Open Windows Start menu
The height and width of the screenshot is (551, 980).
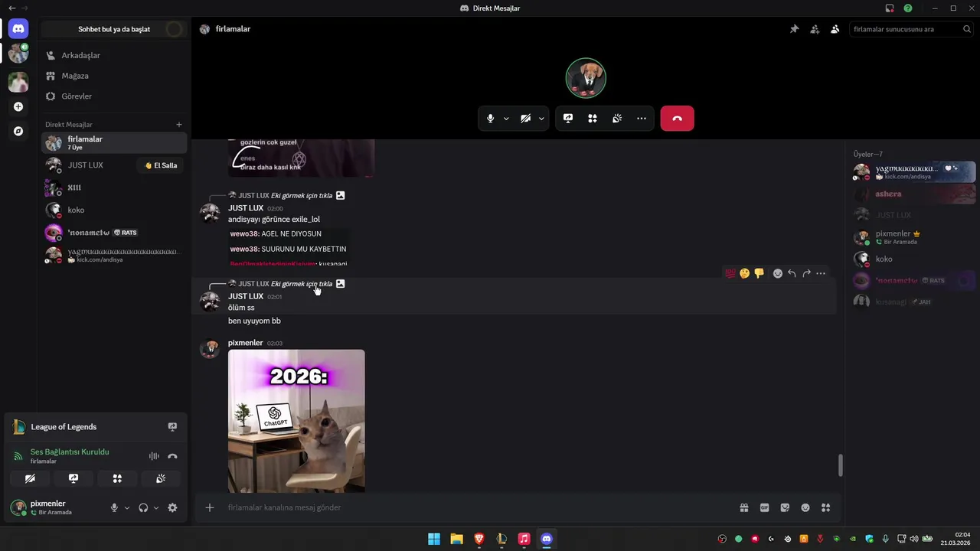(434, 539)
